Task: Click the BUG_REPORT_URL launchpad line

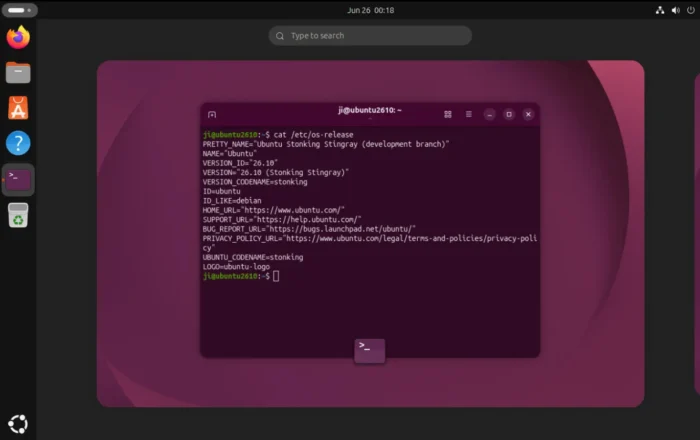Action: pyautogui.click(x=309, y=229)
